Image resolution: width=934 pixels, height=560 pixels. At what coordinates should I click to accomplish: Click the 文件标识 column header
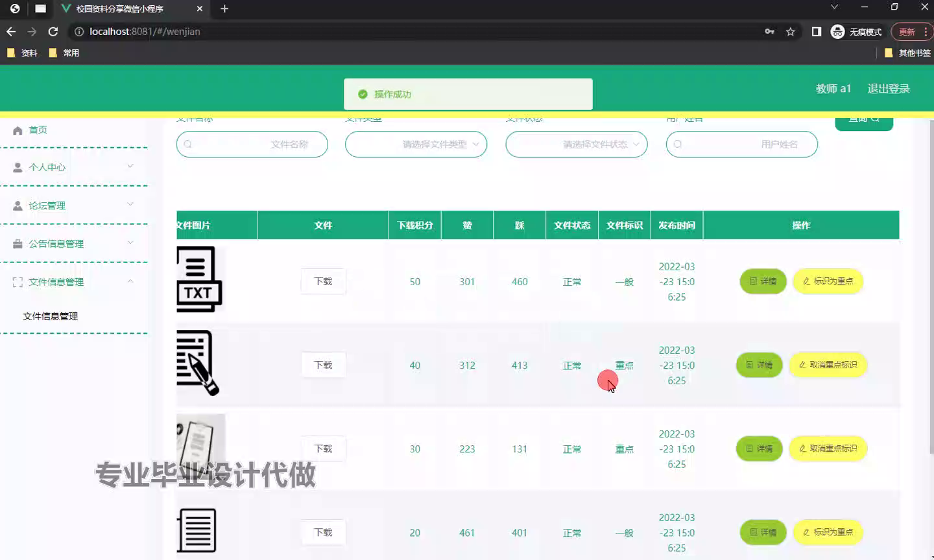(x=625, y=225)
